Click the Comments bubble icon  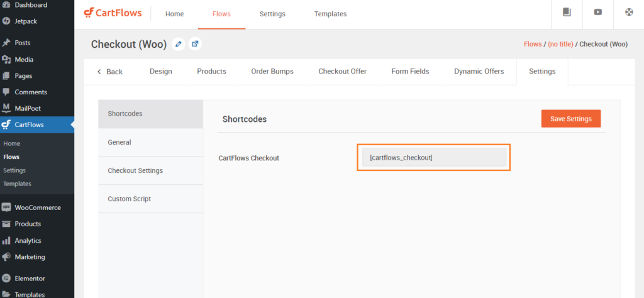6,92
